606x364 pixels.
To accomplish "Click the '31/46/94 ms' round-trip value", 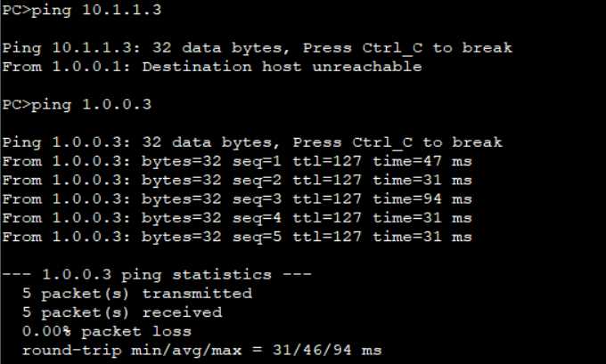I will [327, 351].
